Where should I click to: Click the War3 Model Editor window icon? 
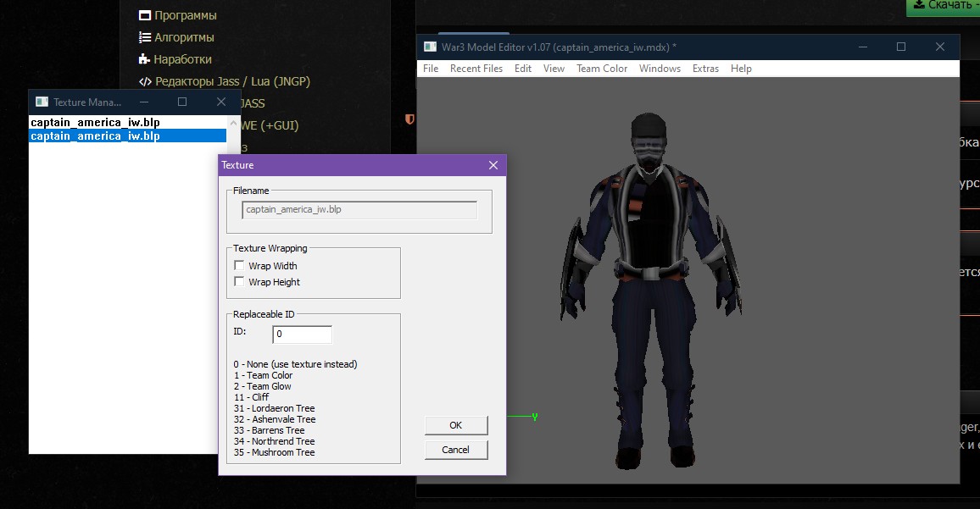point(430,47)
